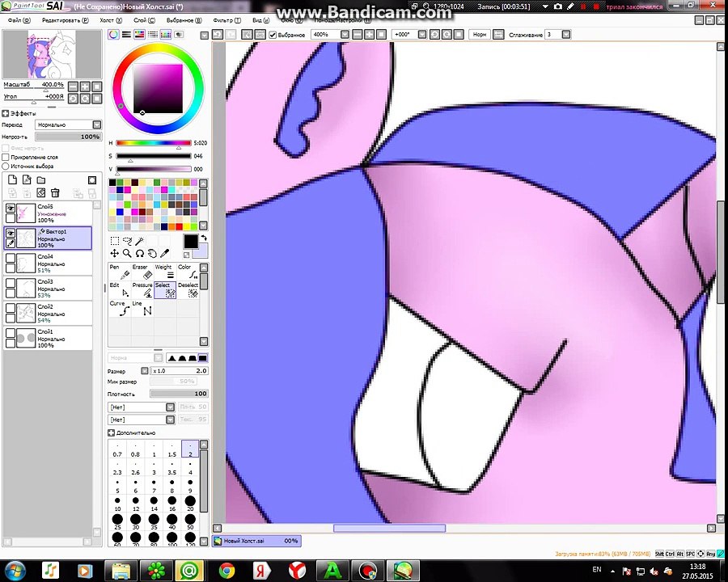Open the Холст menu
Image resolution: width=728 pixels, height=582 pixels.
pyautogui.click(x=111, y=20)
